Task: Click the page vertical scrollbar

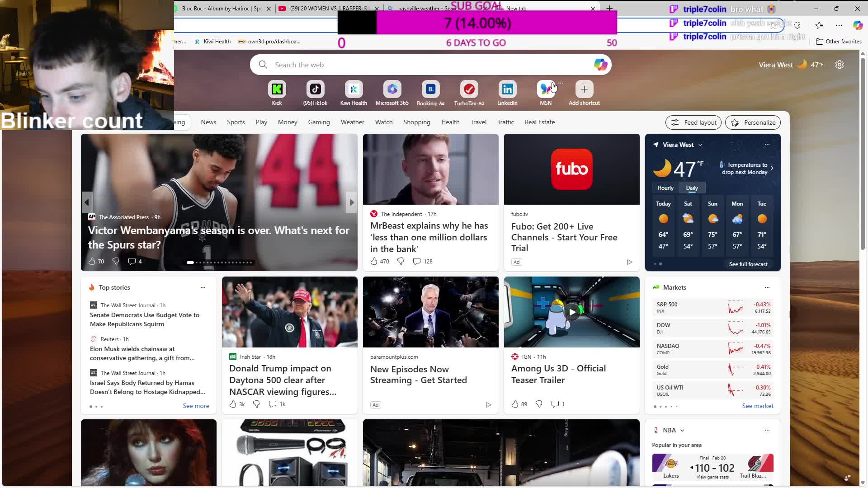Action: click(x=863, y=154)
